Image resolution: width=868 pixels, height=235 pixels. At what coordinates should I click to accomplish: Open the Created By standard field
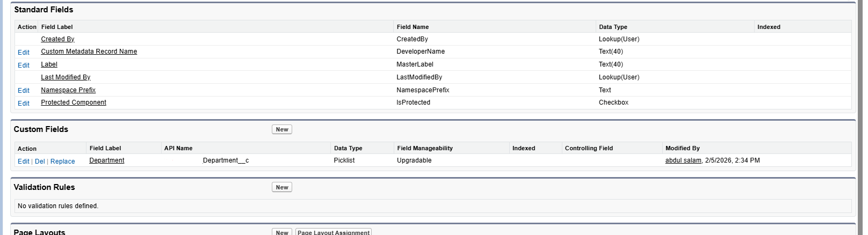pyautogui.click(x=57, y=39)
